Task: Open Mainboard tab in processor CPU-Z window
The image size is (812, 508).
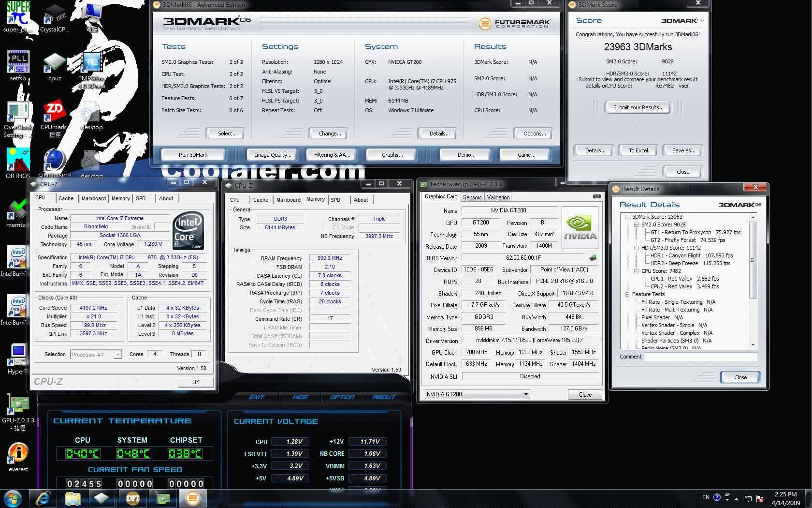Action: pos(93,198)
